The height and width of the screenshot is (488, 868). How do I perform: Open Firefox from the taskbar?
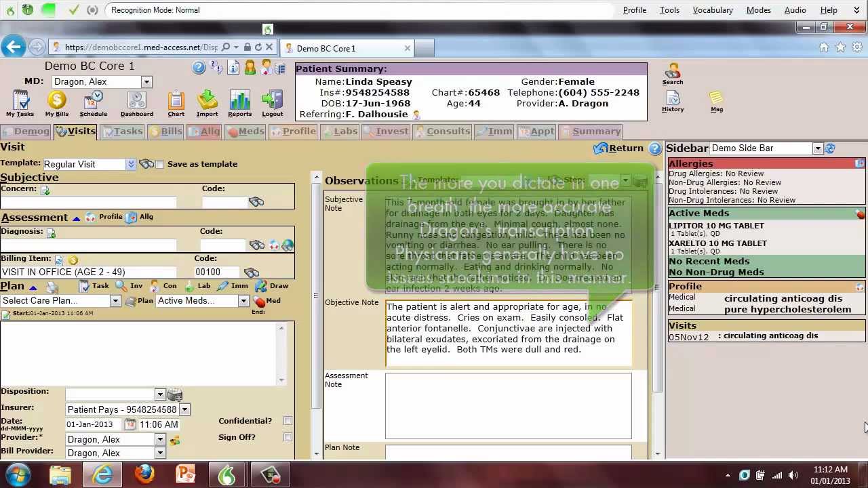tap(144, 474)
